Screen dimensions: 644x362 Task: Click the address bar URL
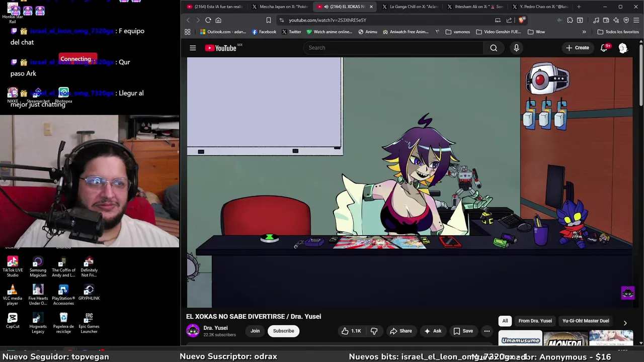[x=328, y=20]
